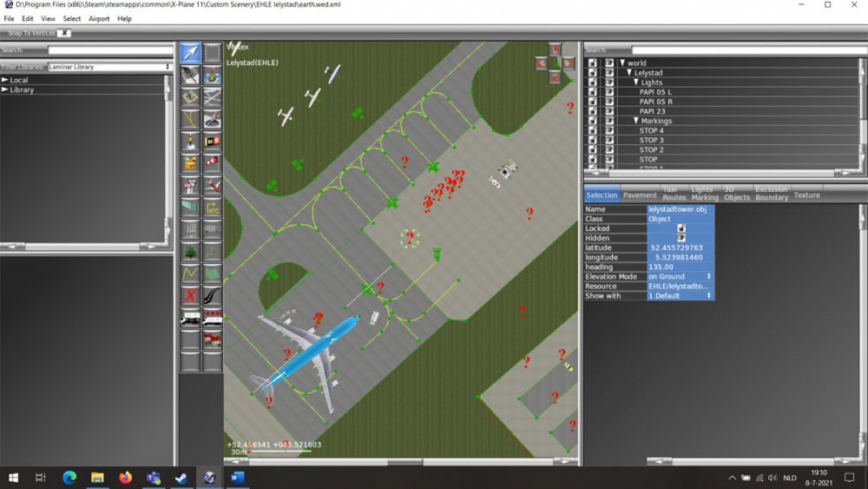Collapse the Lights group in hierarchy

click(635, 83)
